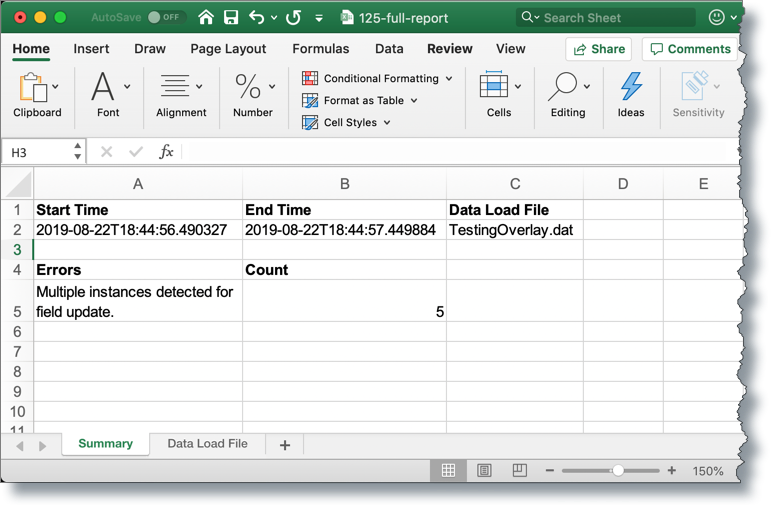The width and height of the screenshot is (771, 505).
Task: Open the Draw ribbon tab
Action: click(x=150, y=49)
